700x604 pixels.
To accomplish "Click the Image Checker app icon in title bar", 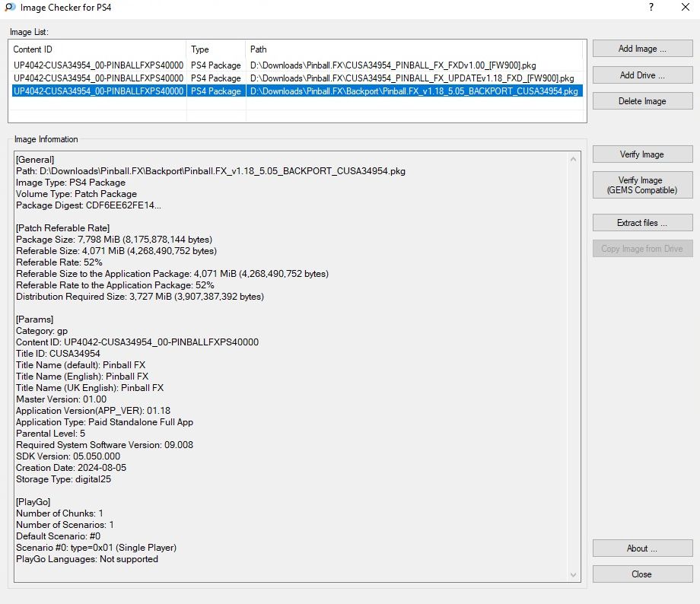I will pos(10,7).
